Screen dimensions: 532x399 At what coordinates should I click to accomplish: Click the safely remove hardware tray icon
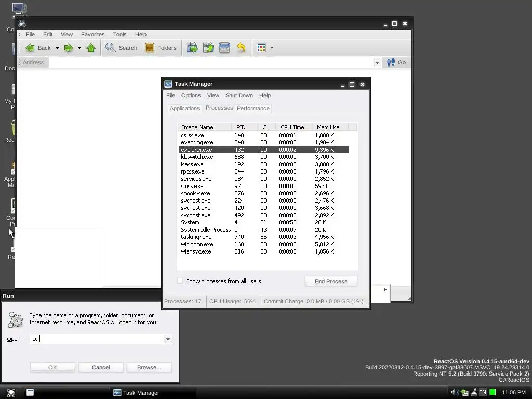(x=474, y=393)
